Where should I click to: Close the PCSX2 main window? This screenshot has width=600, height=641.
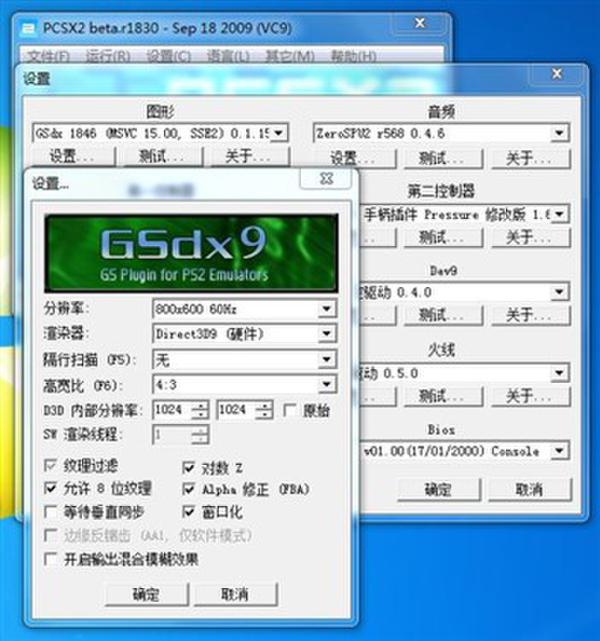tap(420, 23)
